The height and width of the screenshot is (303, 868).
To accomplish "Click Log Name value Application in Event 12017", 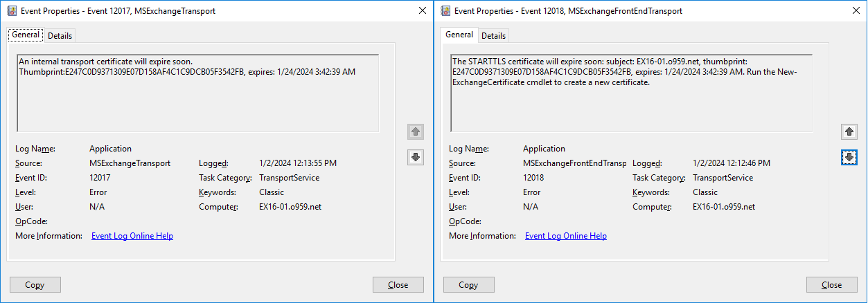I will [110, 149].
